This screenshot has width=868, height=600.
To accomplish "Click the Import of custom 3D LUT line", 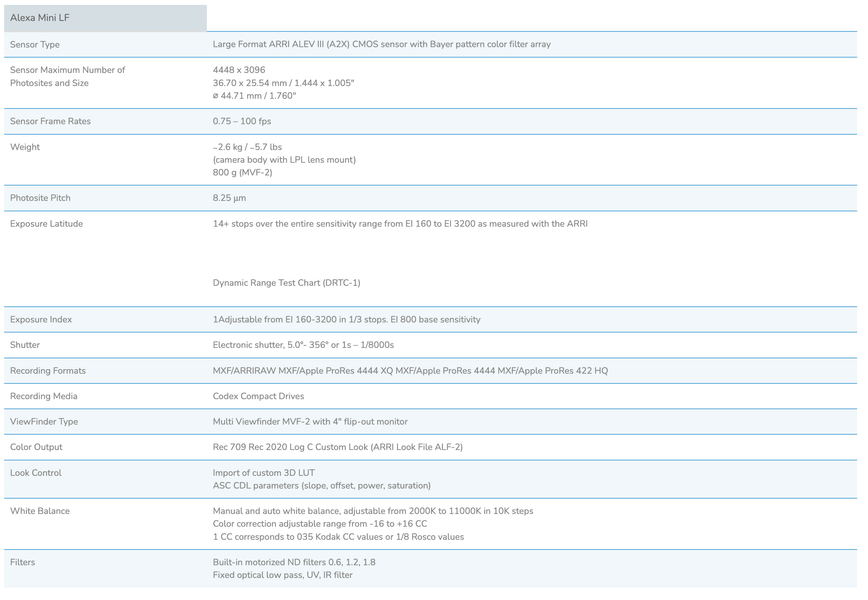I will (x=263, y=472).
